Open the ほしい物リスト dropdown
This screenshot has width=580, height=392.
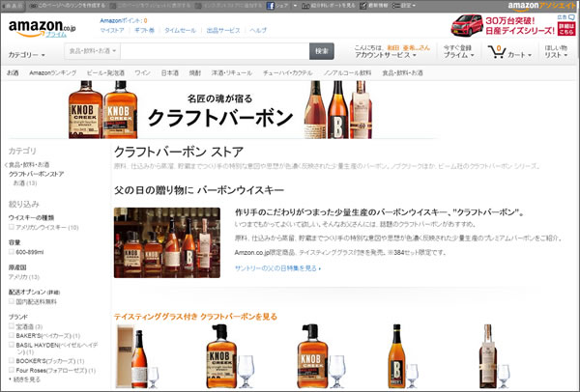[556, 51]
